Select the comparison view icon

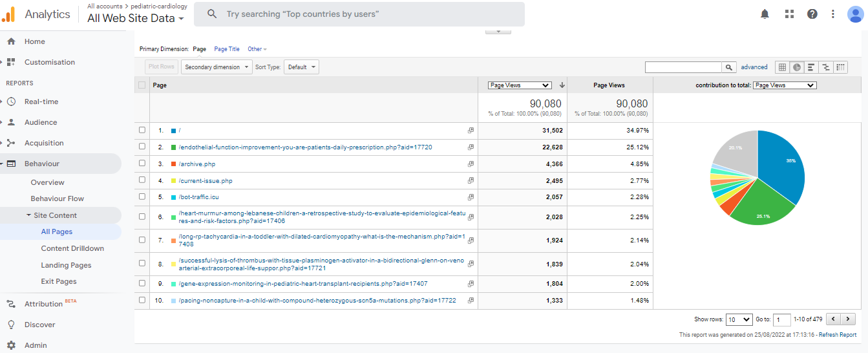tap(825, 67)
